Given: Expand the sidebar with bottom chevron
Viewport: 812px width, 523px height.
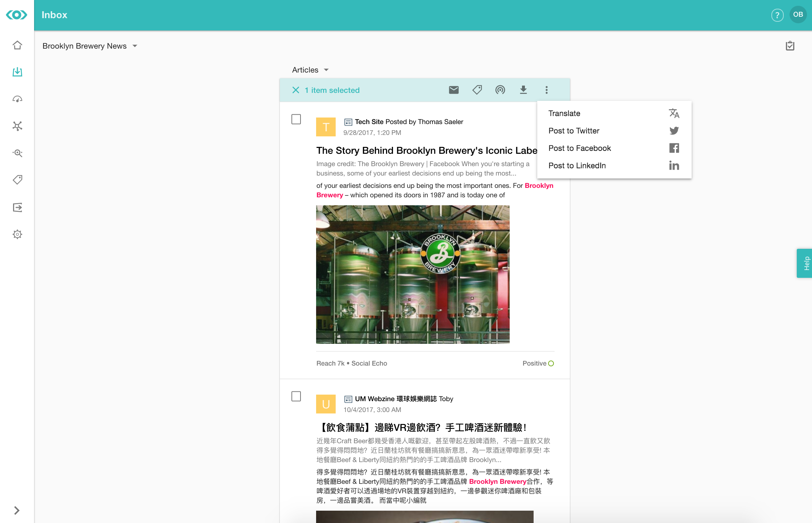Looking at the screenshot, I should click(x=17, y=510).
